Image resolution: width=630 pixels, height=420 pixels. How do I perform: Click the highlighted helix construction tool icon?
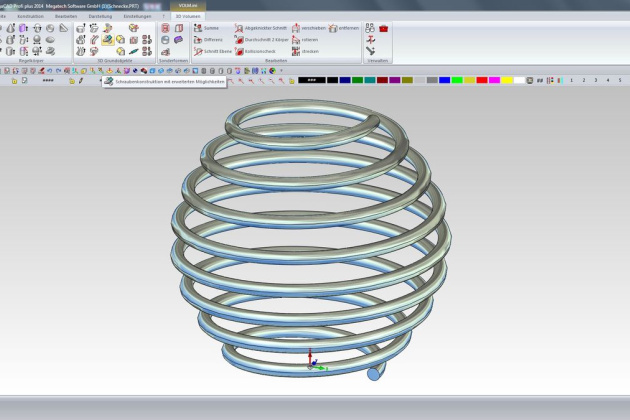[x=107, y=40]
